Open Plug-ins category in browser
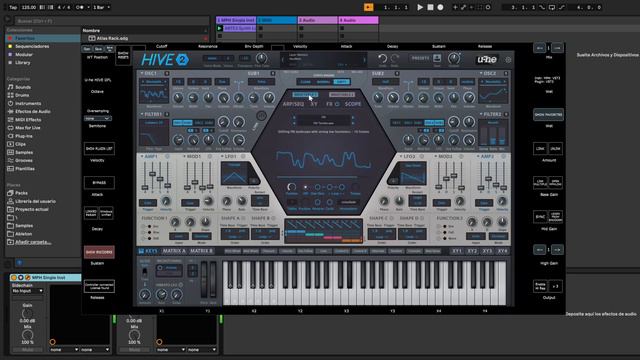The height and width of the screenshot is (360, 640). click(23, 136)
